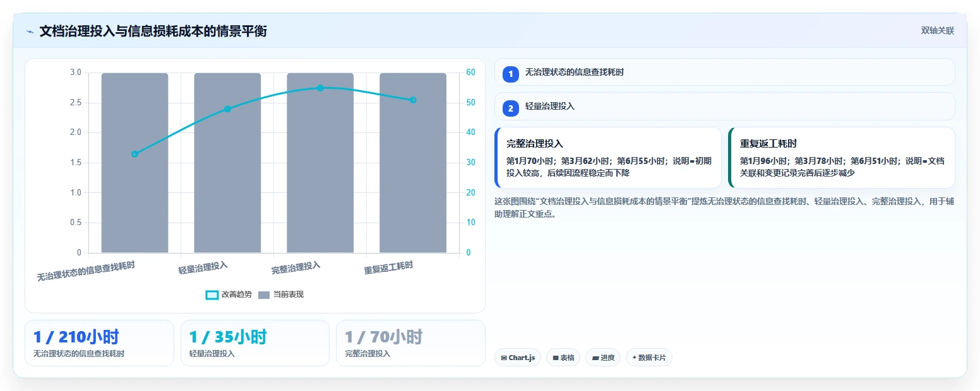Click the right axis value 60
The width and height of the screenshot is (980, 391).
pos(470,73)
